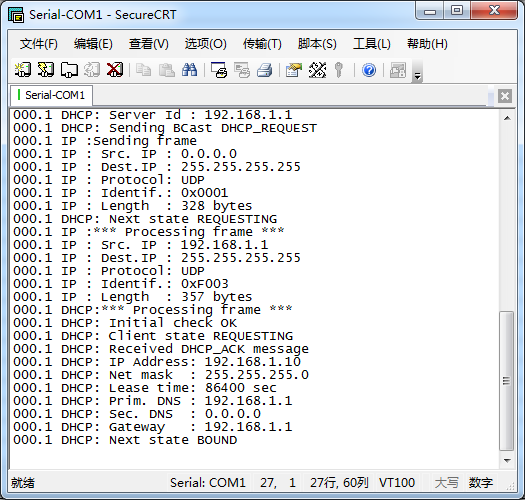Open the 文件(F) menu
The image size is (525, 500).
coord(39,44)
